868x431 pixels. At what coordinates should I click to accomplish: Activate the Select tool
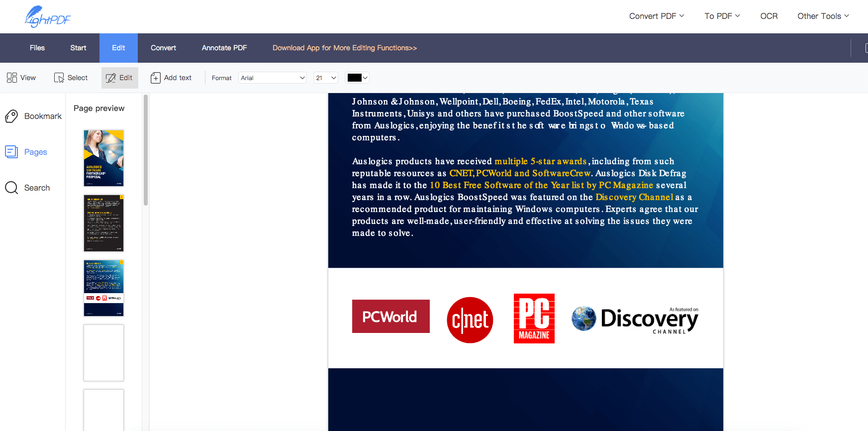click(71, 78)
